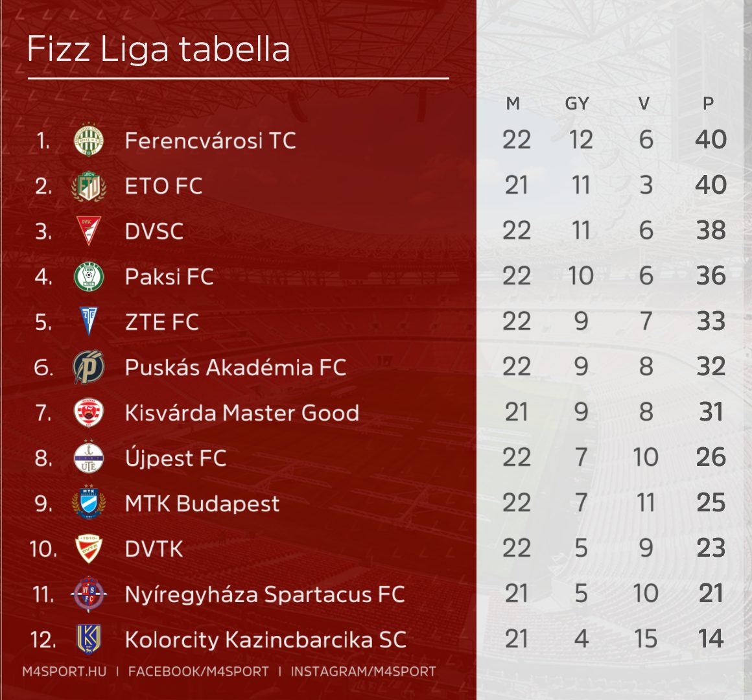This screenshot has width=752, height=700.
Task: Click the Fizz Liga tabella title
Action: 158,50
